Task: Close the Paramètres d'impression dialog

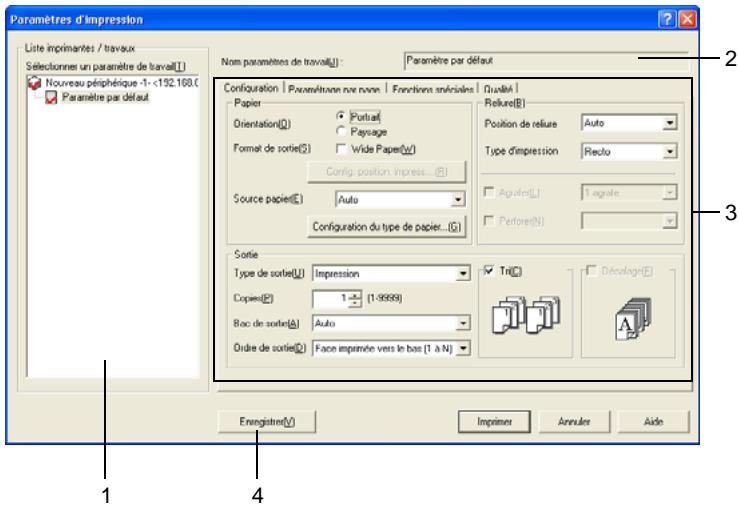Action: point(687,19)
